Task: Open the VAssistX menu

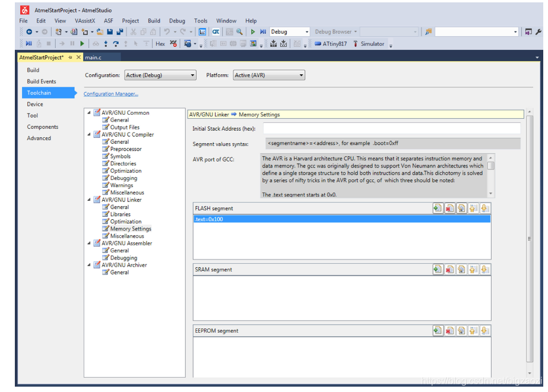Action: click(85, 21)
